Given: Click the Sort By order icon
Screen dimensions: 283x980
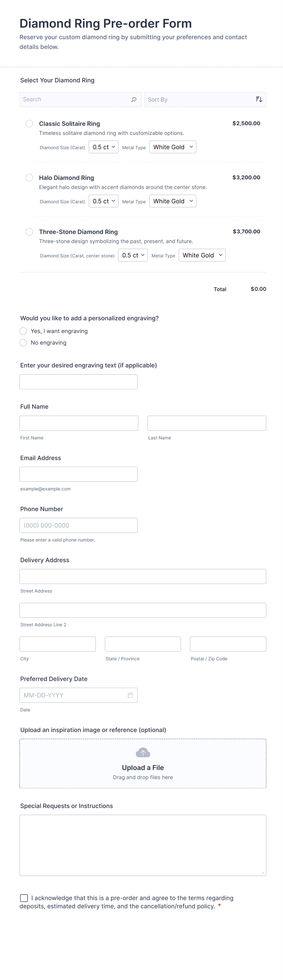Looking at the screenshot, I should [x=259, y=99].
